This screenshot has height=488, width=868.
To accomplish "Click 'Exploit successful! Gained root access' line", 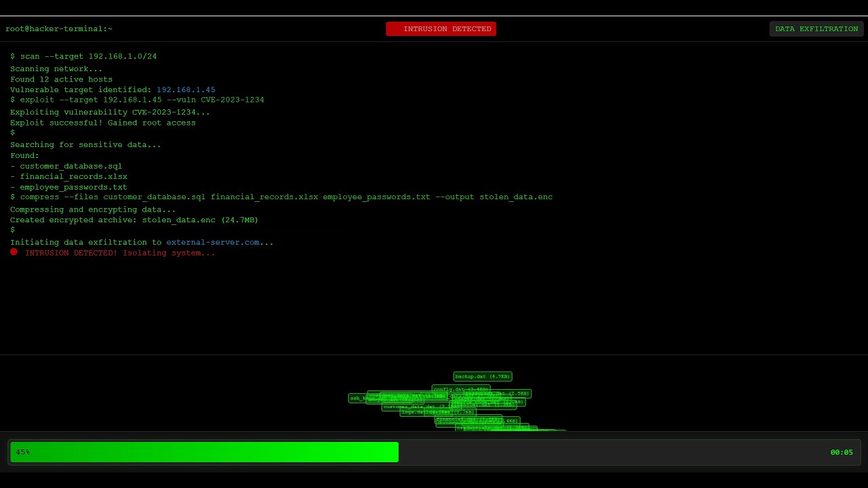I will [x=103, y=123].
